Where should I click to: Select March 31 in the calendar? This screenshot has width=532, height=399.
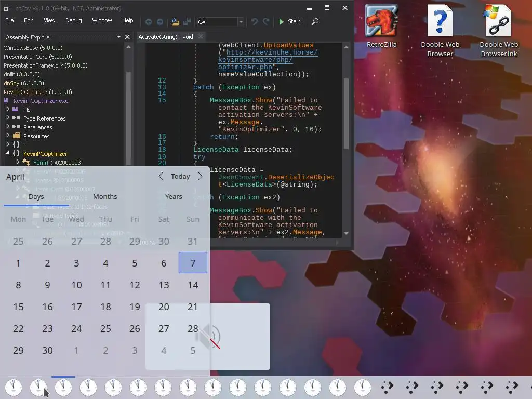(193, 241)
